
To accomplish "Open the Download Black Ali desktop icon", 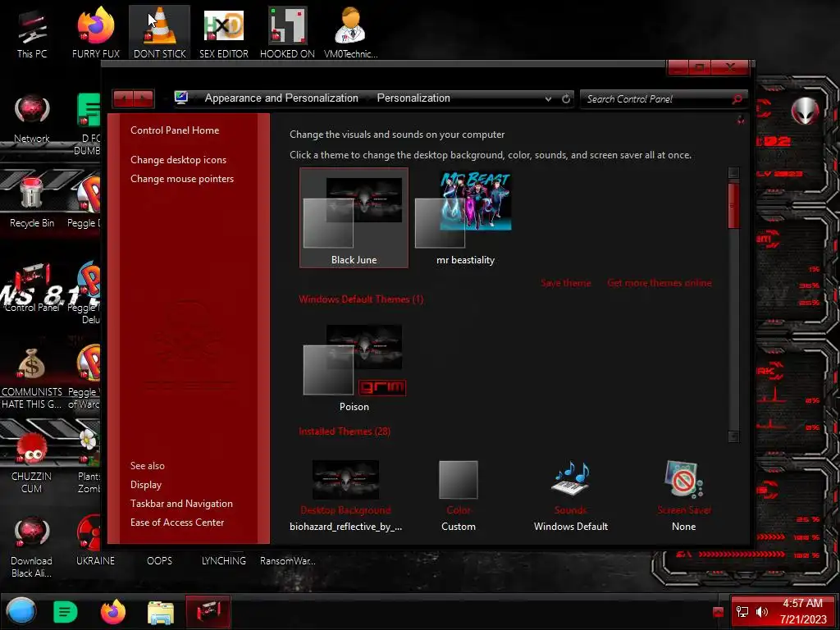I will [x=32, y=547].
